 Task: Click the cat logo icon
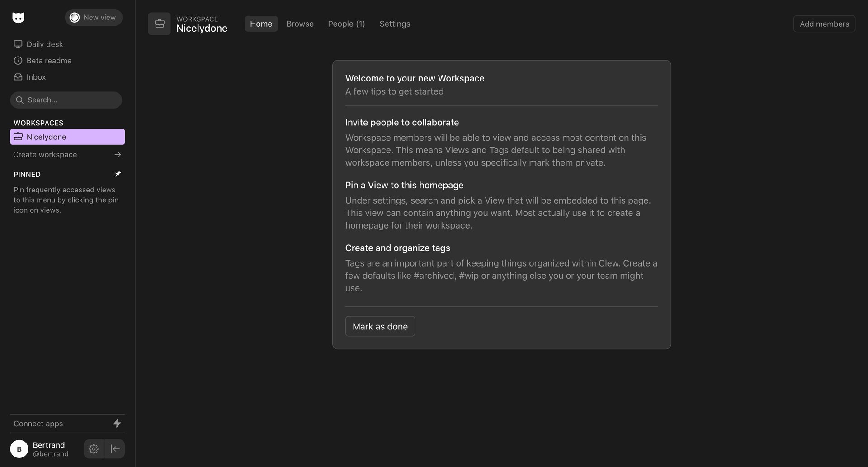click(x=18, y=17)
